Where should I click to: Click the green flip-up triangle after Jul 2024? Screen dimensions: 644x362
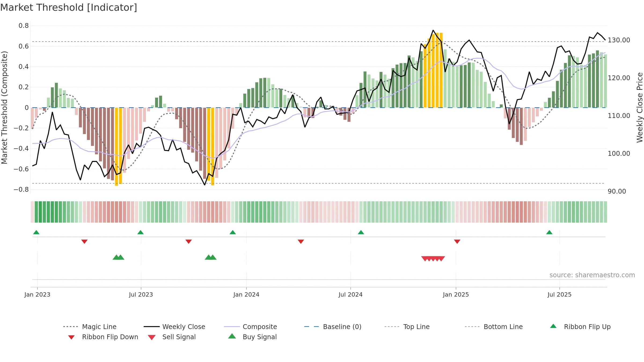[361, 232]
